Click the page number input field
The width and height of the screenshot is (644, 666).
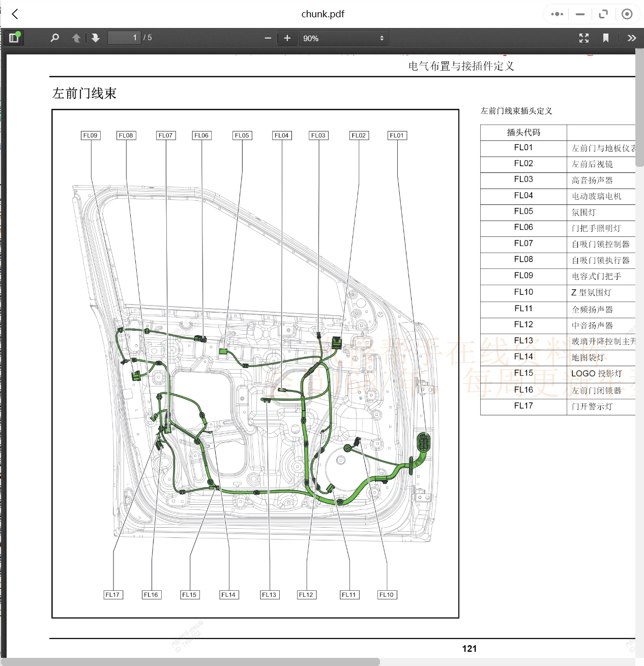[x=124, y=38]
